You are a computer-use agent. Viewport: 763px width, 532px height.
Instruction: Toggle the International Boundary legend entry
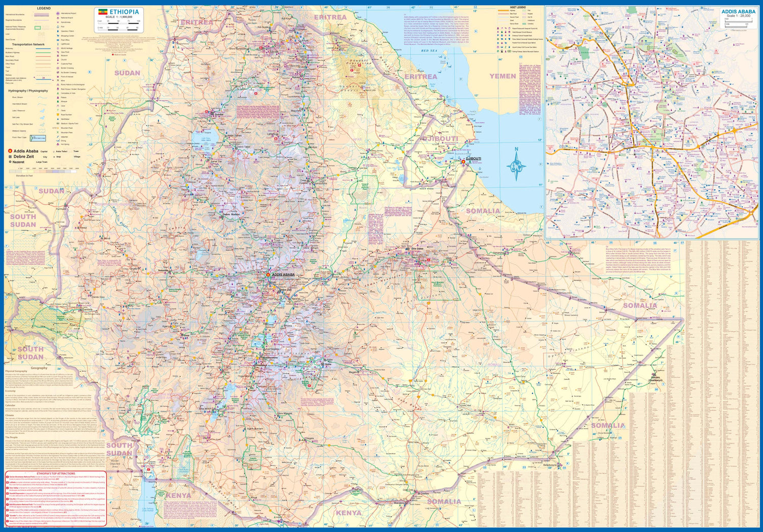(41, 14)
